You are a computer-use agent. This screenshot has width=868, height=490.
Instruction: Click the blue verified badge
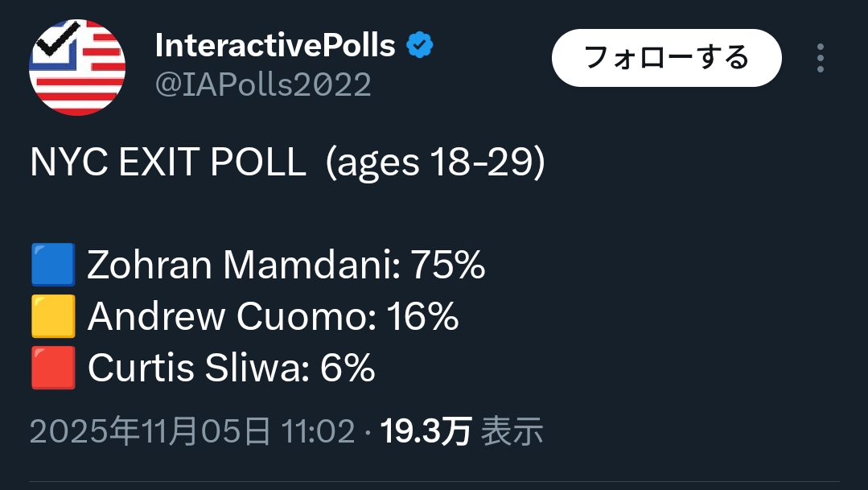tap(419, 46)
